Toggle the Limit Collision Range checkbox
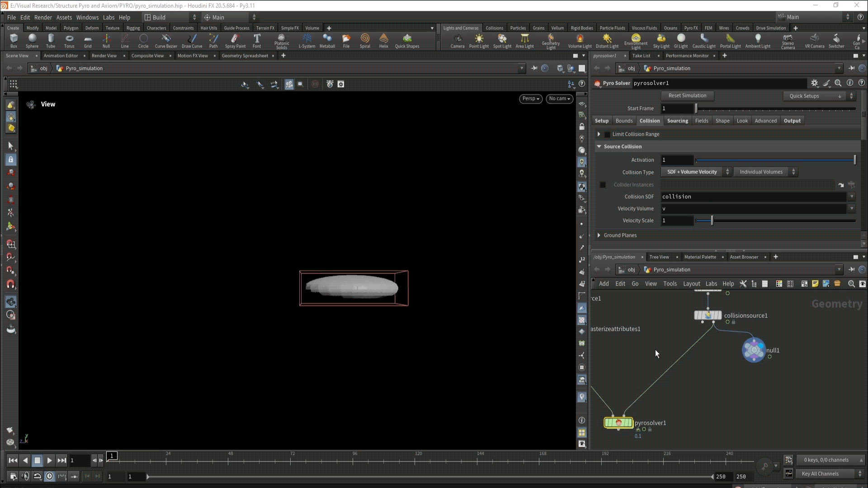The image size is (868, 488). pyautogui.click(x=607, y=135)
